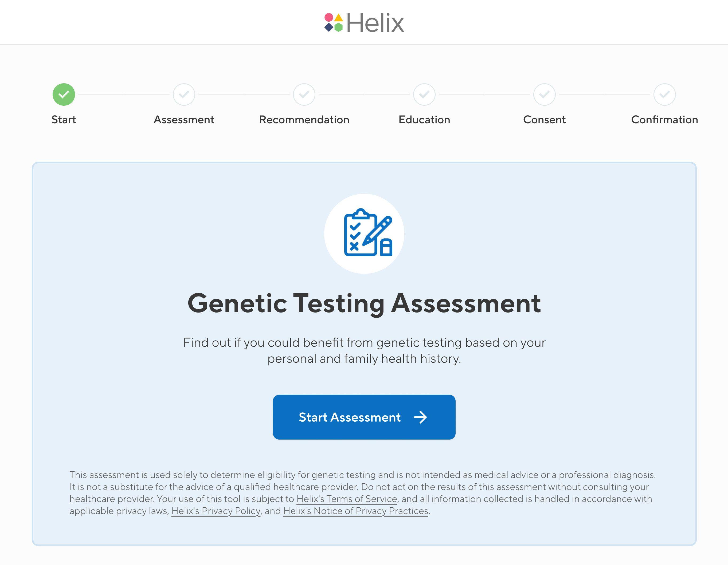The image size is (728, 565).
Task: Jump to the Confirmation step label
Action: (665, 120)
